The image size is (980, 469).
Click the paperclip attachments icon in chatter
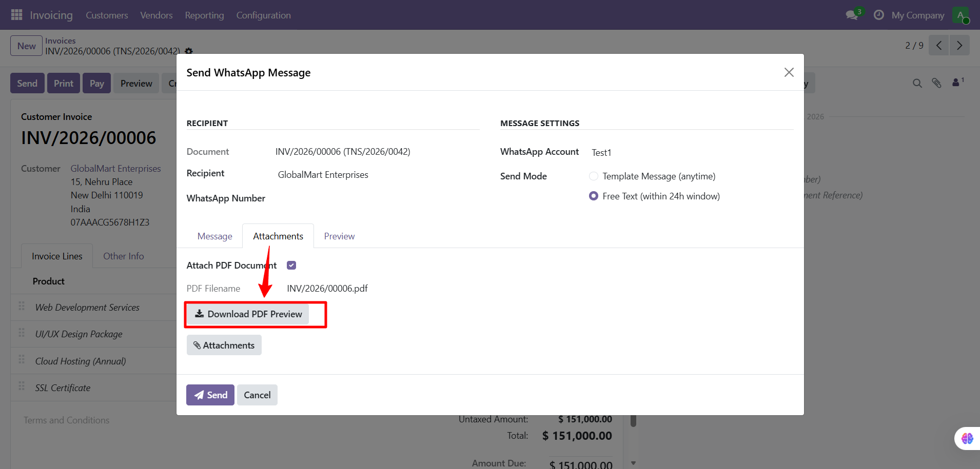(936, 83)
